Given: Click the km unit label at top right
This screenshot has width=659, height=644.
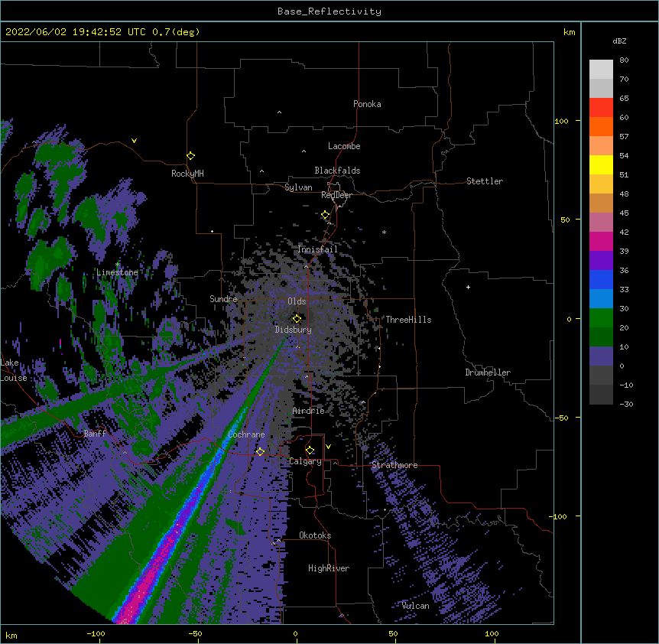Looking at the screenshot, I should (x=570, y=32).
